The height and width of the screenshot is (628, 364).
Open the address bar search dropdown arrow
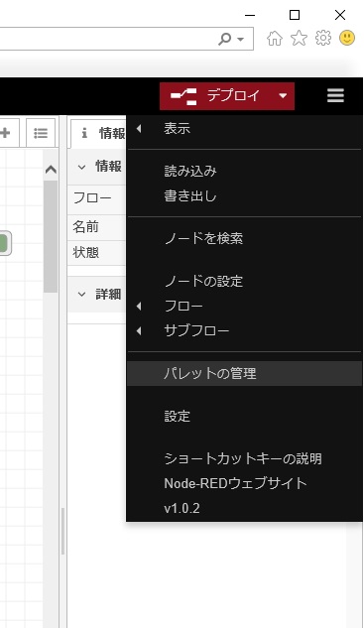coord(240,40)
